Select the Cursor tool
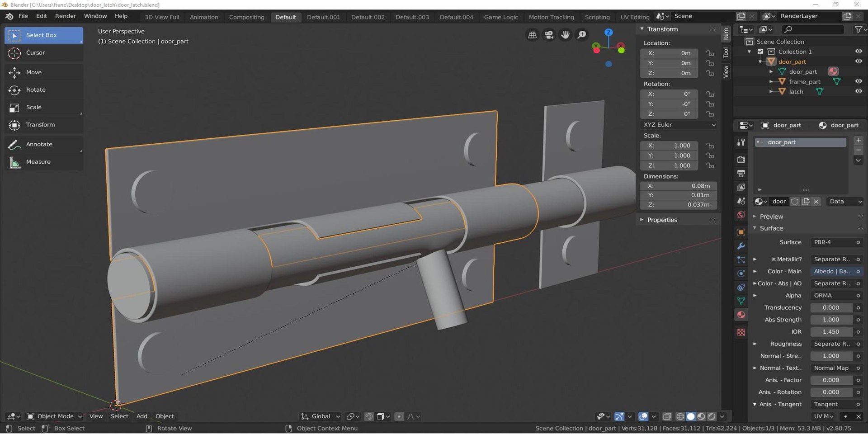 (44, 53)
